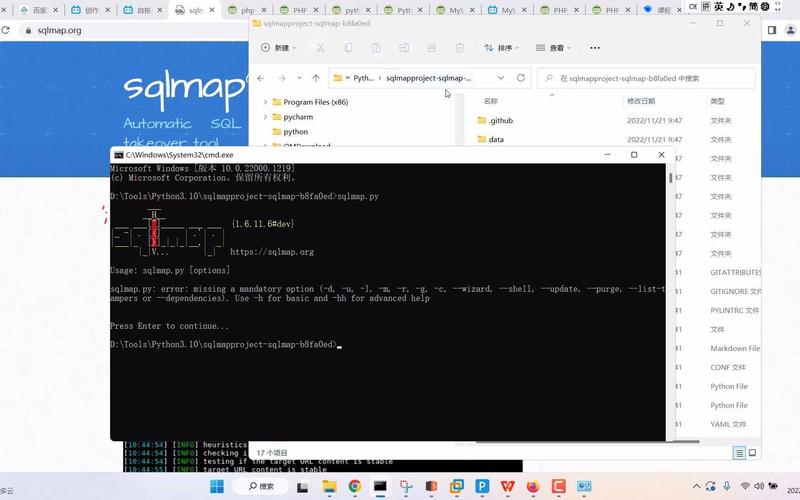
Task: Open the 新建 (New) dropdown in Explorer
Action: click(278, 48)
